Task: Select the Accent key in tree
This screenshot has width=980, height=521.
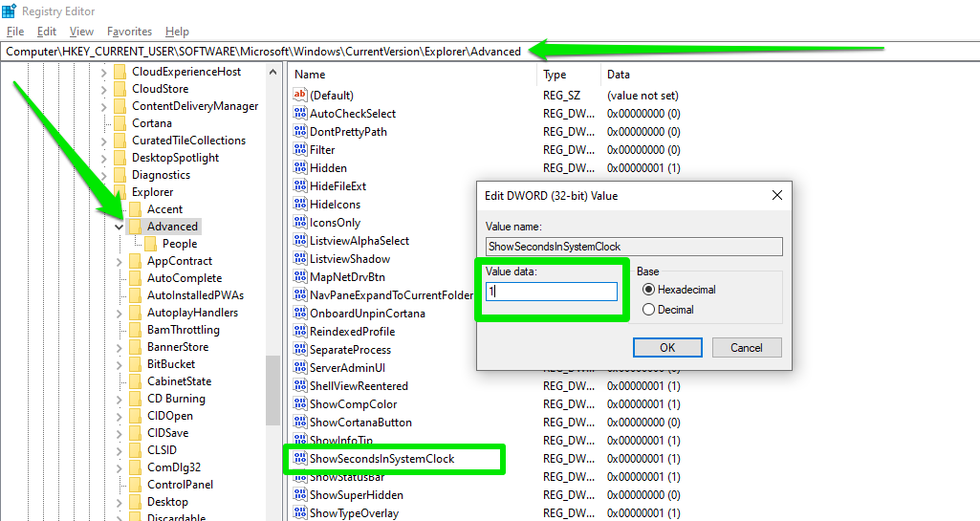Action: point(165,209)
